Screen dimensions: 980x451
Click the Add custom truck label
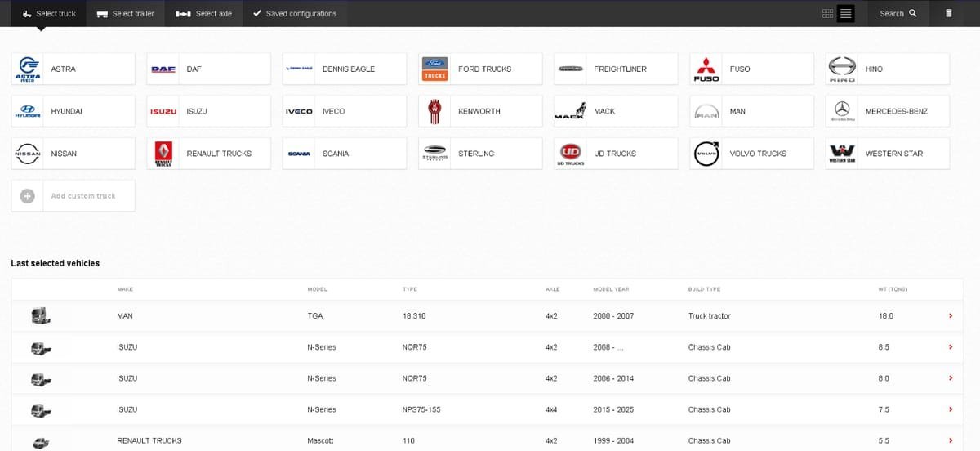click(83, 196)
